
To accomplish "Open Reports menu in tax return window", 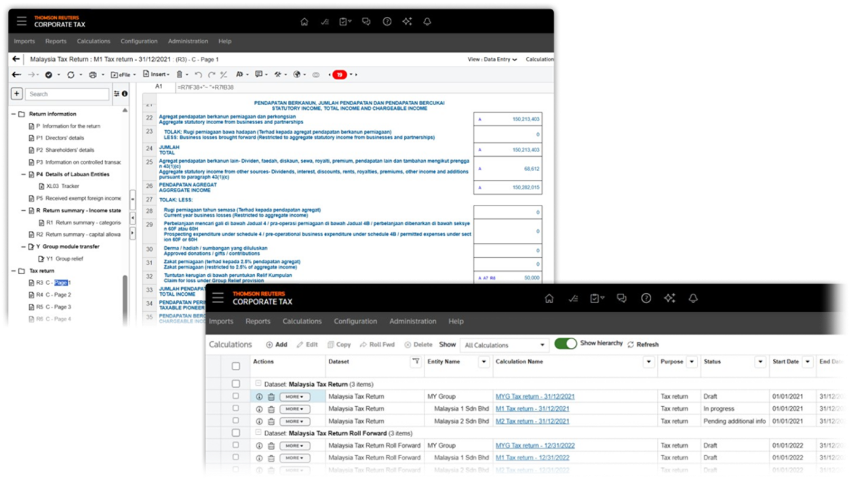I will pos(56,41).
